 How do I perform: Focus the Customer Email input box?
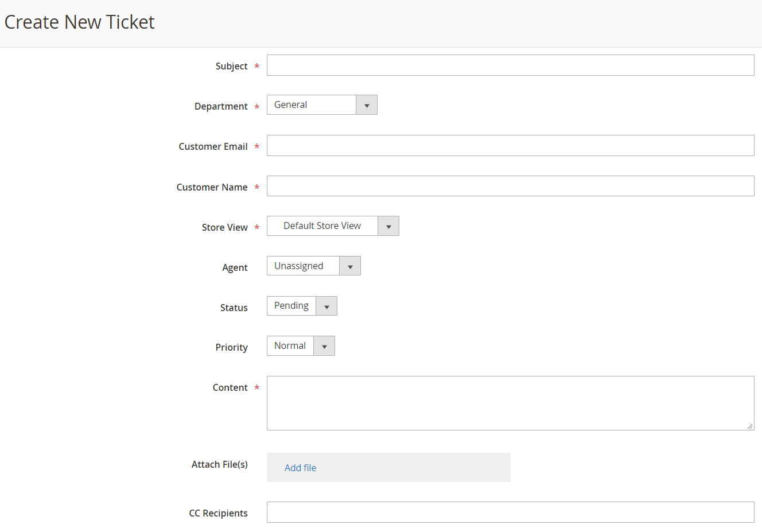pos(510,146)
